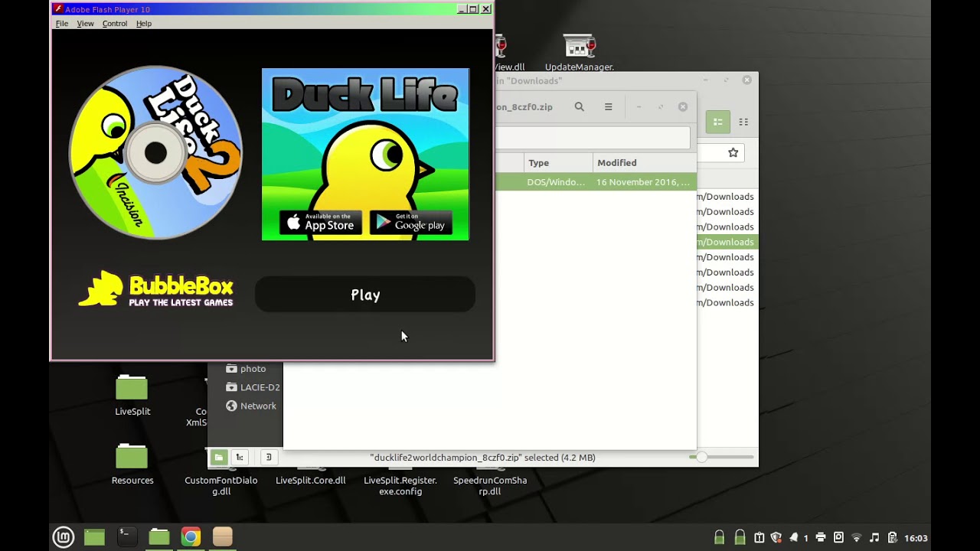
Task: Sort by the Modified column header
Action: (x=645, y=163)
